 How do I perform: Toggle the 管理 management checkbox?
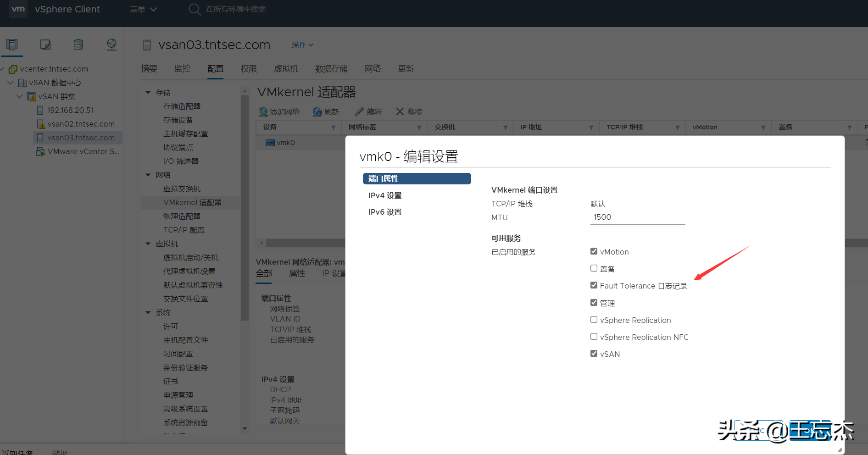594,303
